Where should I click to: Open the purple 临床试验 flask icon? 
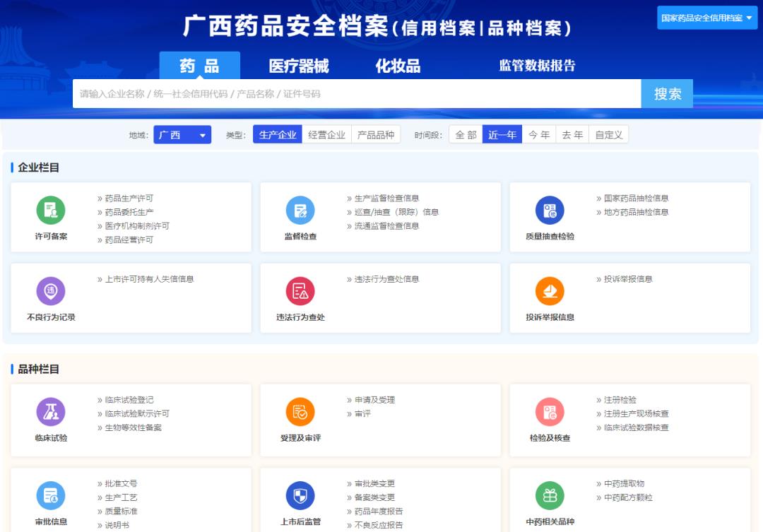51,412
